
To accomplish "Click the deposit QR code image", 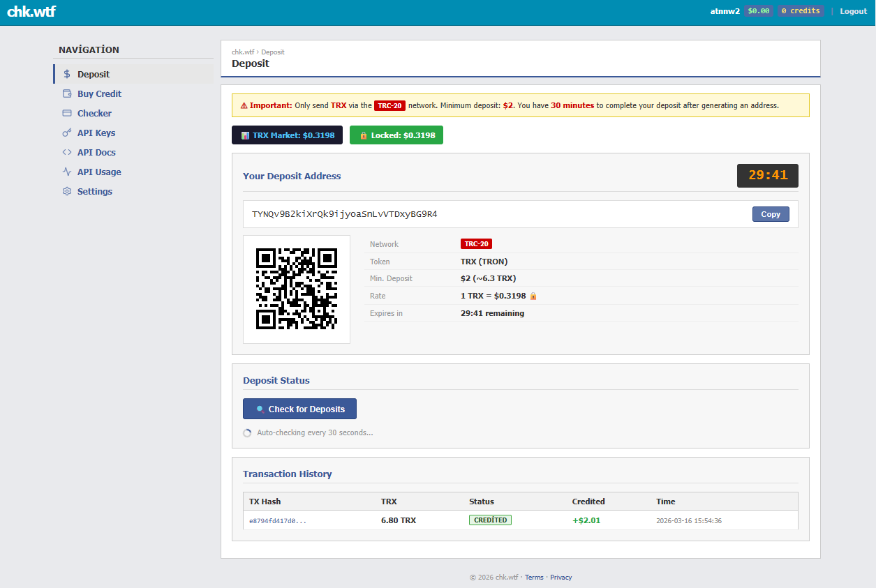I will point(297,289).
